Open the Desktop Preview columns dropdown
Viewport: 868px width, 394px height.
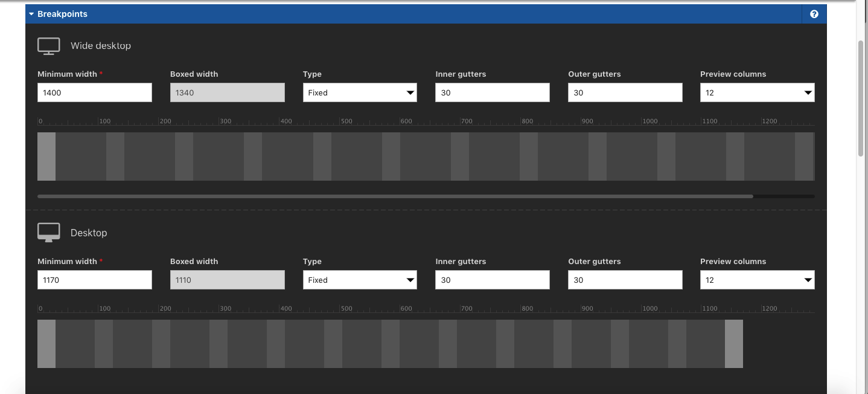point(757,280)
